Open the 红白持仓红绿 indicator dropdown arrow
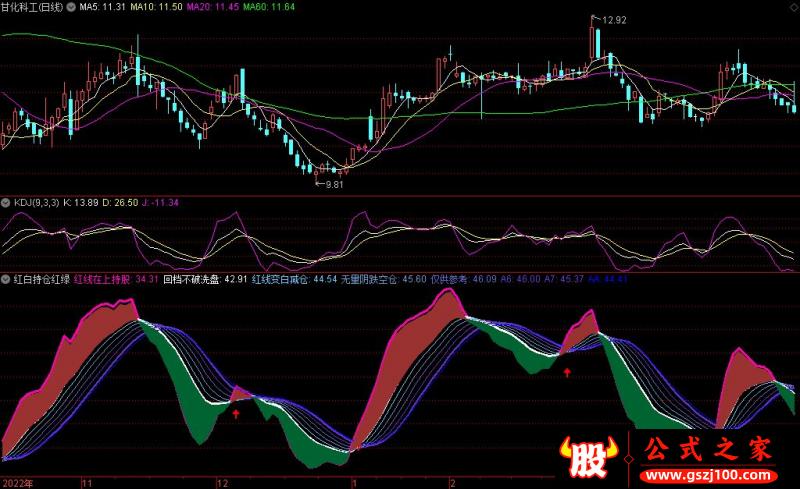Viewport: 800px width, 489px height. click(6, 280)
